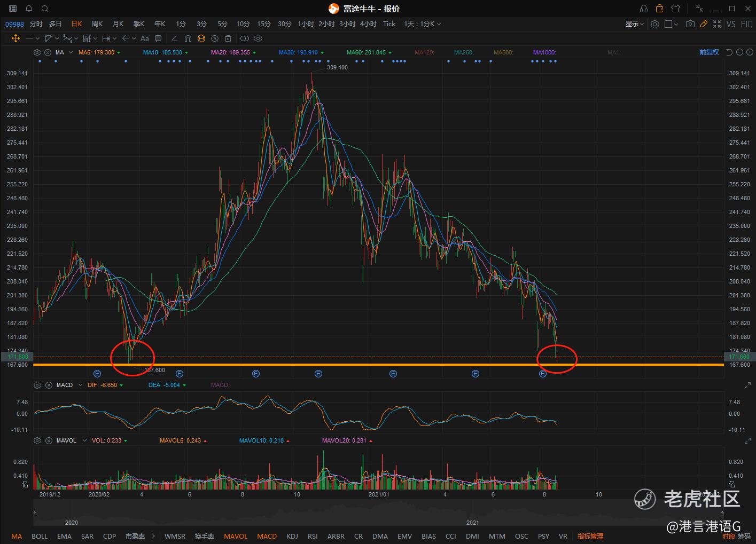Open MAVOL indicator settings gear

tap(37, 440)
